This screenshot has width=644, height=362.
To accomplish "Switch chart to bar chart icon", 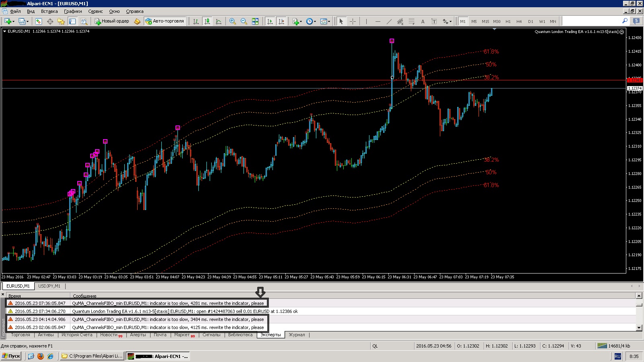I will (x=196, y=21).
